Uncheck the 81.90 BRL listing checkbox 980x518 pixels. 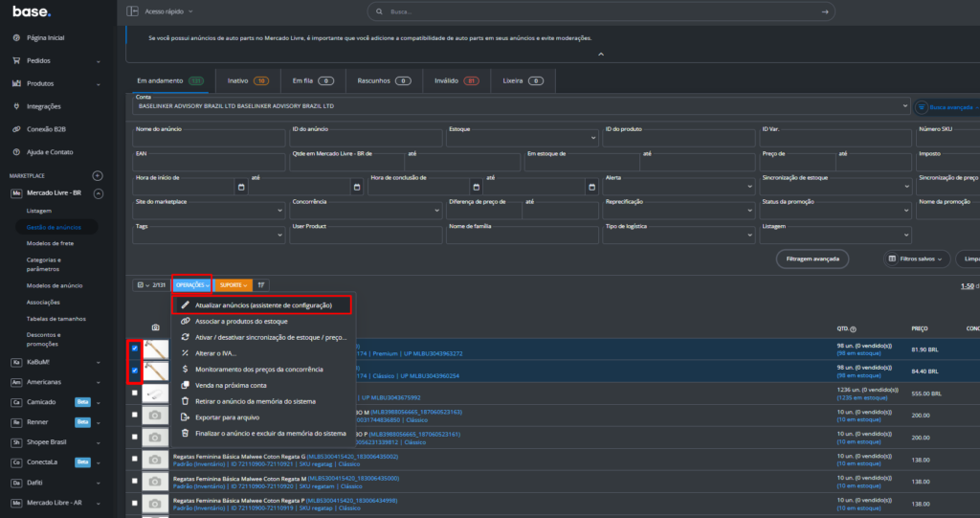click(134, 349)
